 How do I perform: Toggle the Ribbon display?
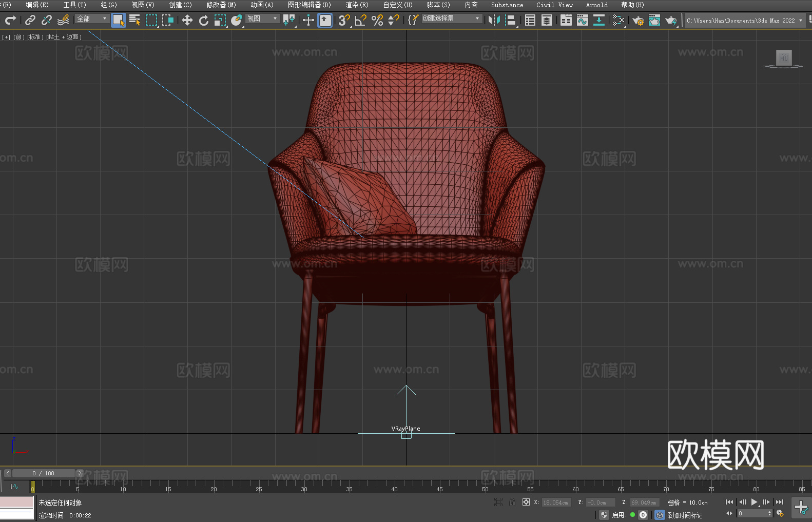click(566, 20)
